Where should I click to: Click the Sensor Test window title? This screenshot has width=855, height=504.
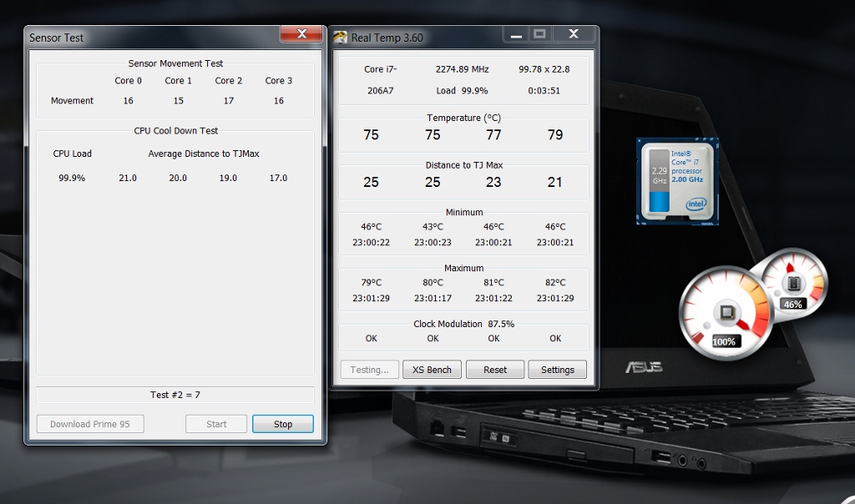point(56,38)
